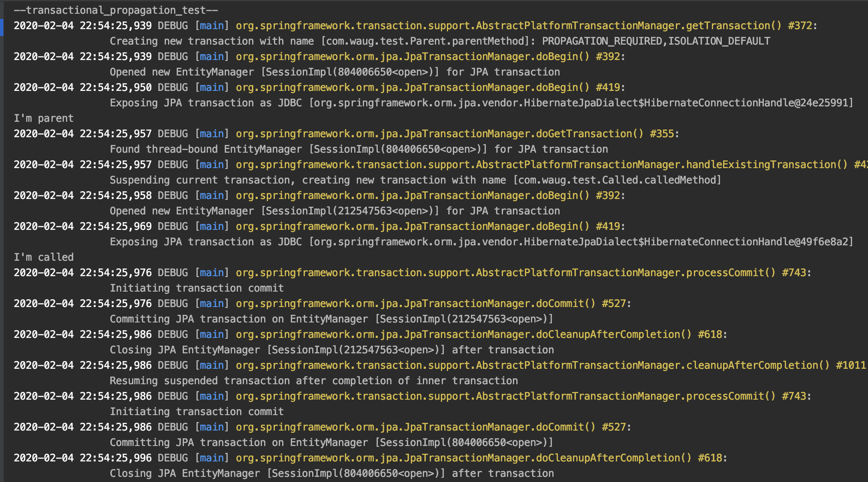Click the --transactional_propagation_test-- header line
868x482 pixels.
(x=116, y=10)
